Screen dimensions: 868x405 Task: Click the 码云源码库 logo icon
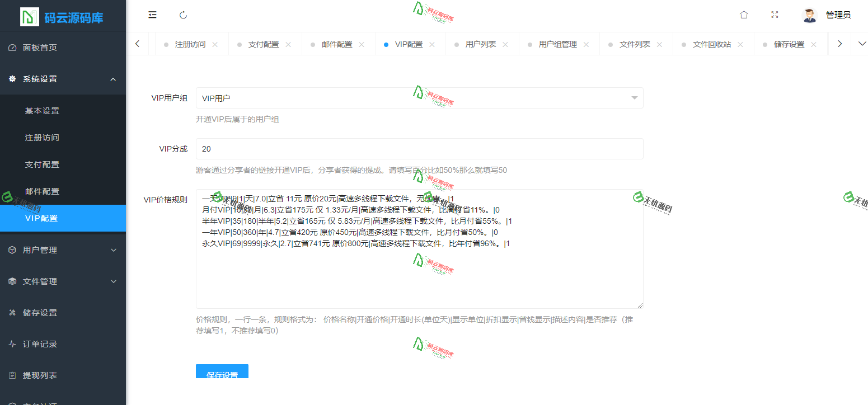click(x=26, y=16)
